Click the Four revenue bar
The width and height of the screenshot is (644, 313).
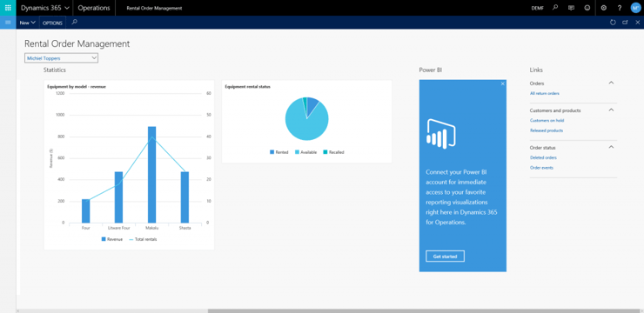[x=85, y=211]
